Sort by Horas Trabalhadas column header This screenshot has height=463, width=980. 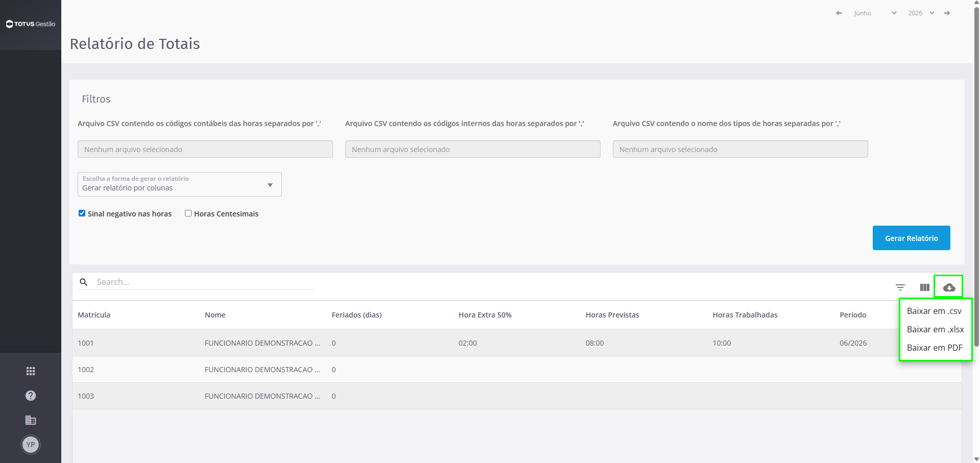pyautogui.click(x=745, y=315)
